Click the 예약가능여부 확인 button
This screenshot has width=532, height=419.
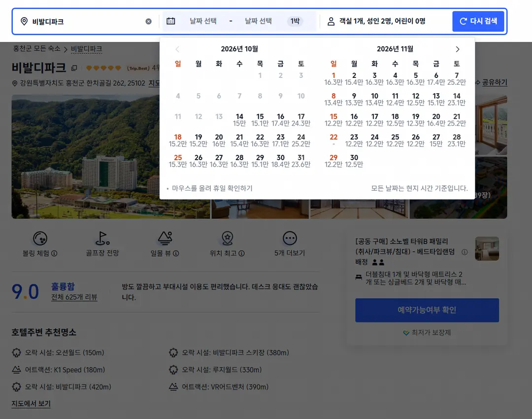427,310
